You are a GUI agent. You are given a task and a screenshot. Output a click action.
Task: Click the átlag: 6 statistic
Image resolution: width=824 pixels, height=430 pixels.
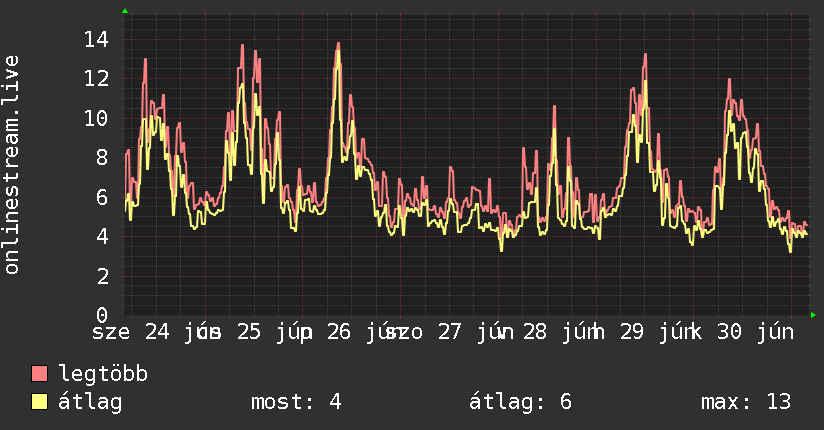coord(520,402)
